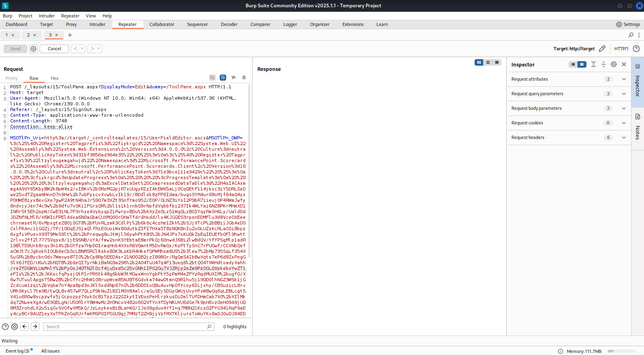Switch to side-by-side layout view
Screen dimensions: 644x355
479,62
